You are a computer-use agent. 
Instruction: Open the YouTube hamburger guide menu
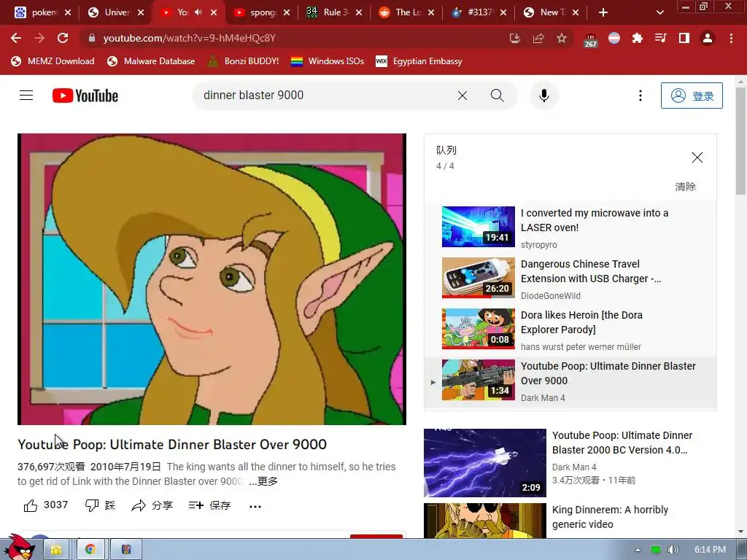[x=26, y=96]
